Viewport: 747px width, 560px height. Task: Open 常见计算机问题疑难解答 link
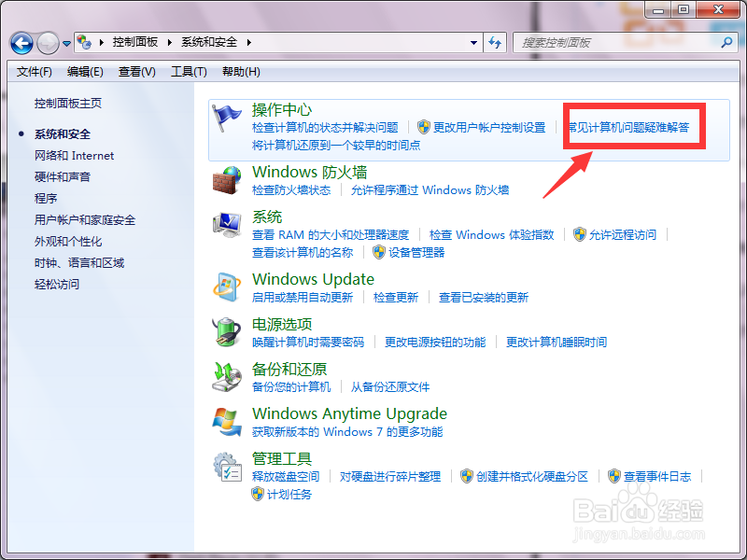pos(628,127)
